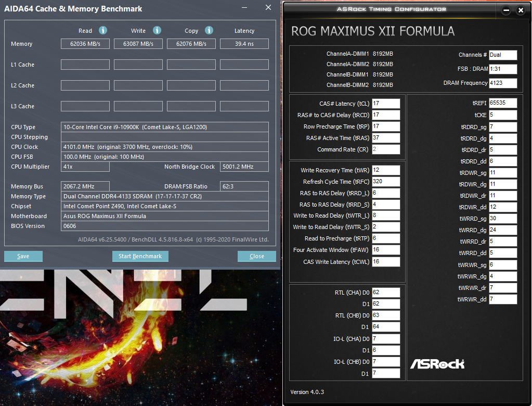
Task: Click the tRRD_L field
Action: (386, 193)
